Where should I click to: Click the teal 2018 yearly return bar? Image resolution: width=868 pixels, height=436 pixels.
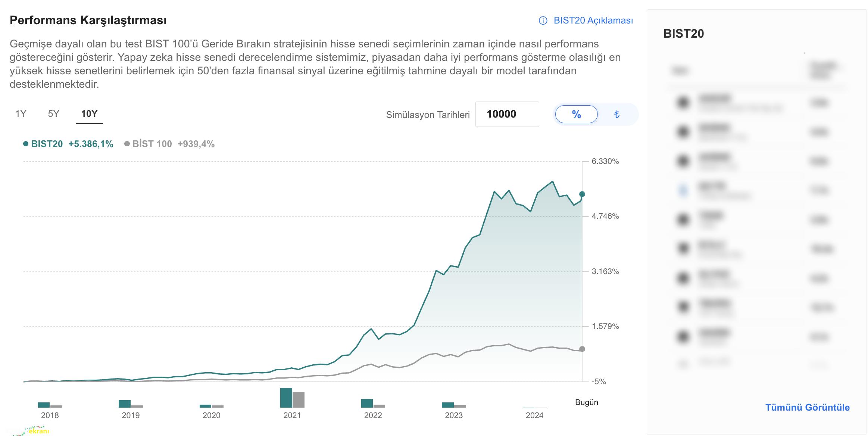pyautogui.click(x=44, y=405)
